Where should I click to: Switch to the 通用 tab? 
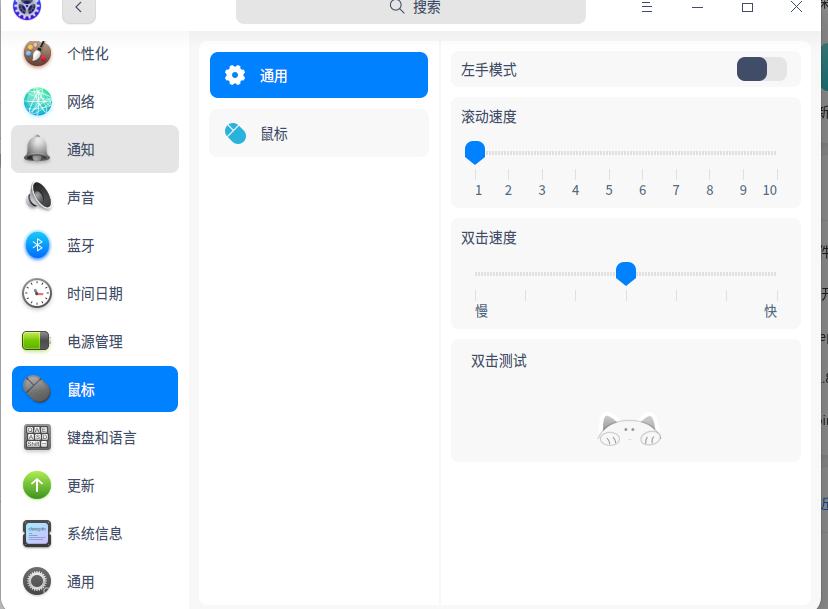click(318, 74)
